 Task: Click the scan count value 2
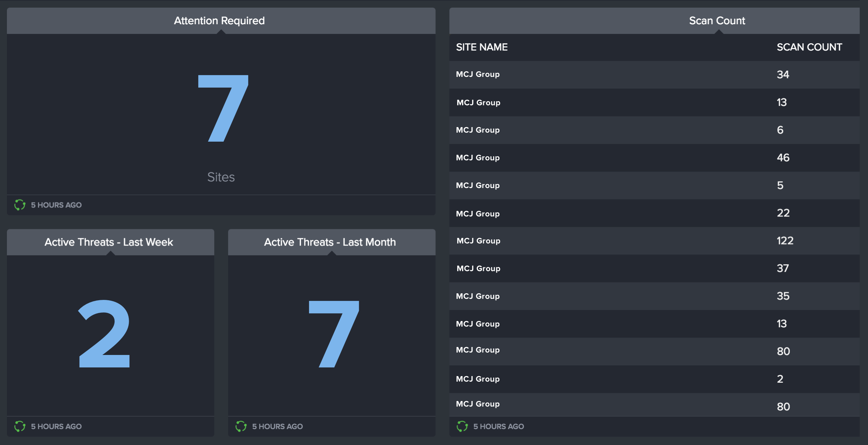(x=780, y=379)
